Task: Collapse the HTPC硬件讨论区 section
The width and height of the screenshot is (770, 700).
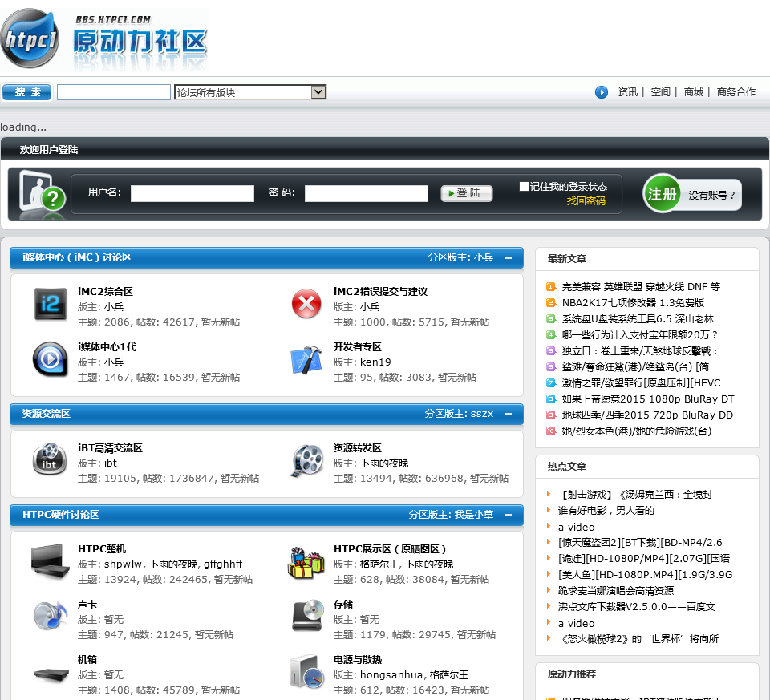Action: click(509, 515)
